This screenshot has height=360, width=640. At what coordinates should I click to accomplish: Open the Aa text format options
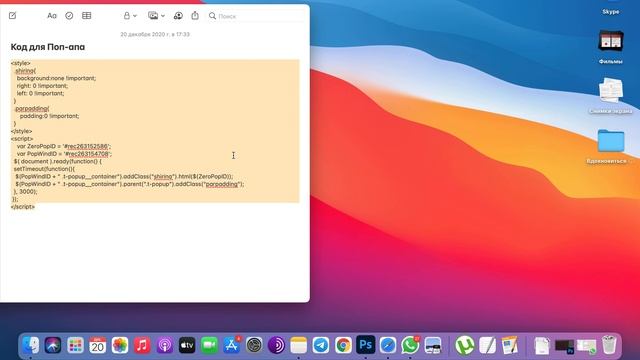pyautogui.click(x=52, y=16)
